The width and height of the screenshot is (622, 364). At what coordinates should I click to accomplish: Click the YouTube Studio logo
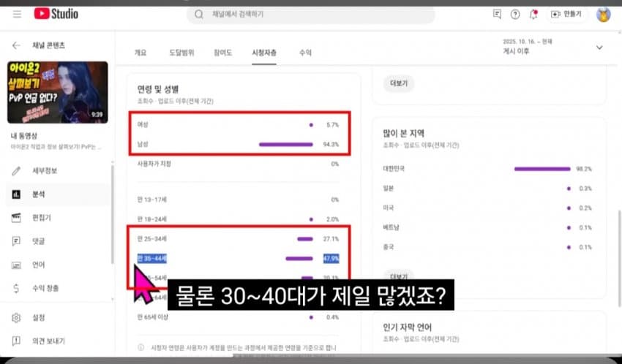56,15
